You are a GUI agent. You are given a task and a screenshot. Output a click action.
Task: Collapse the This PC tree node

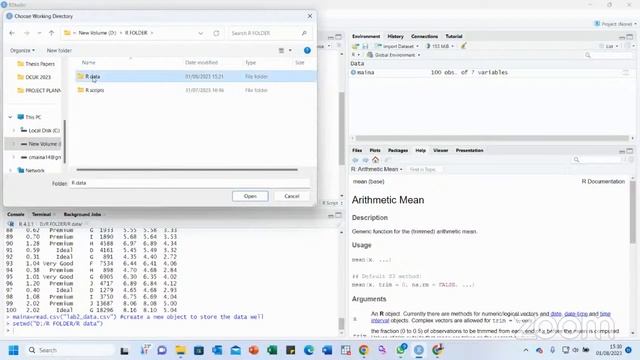coord(10,117)
